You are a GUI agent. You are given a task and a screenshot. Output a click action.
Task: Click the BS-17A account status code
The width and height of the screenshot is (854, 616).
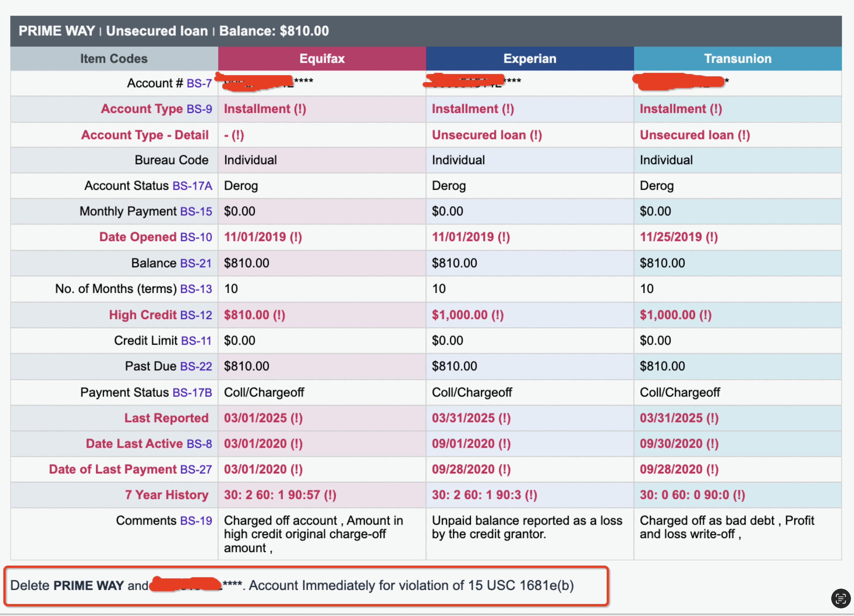[192, 186]
